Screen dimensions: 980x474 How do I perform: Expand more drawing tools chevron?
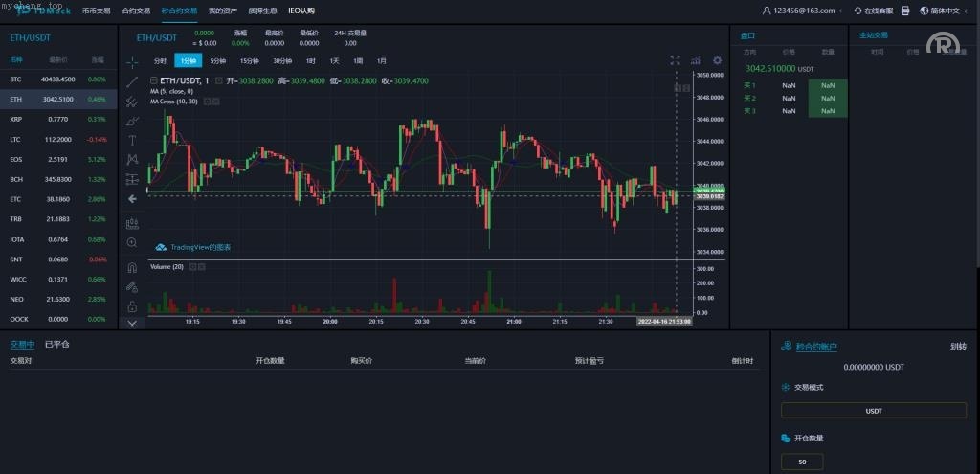(132, 323)
